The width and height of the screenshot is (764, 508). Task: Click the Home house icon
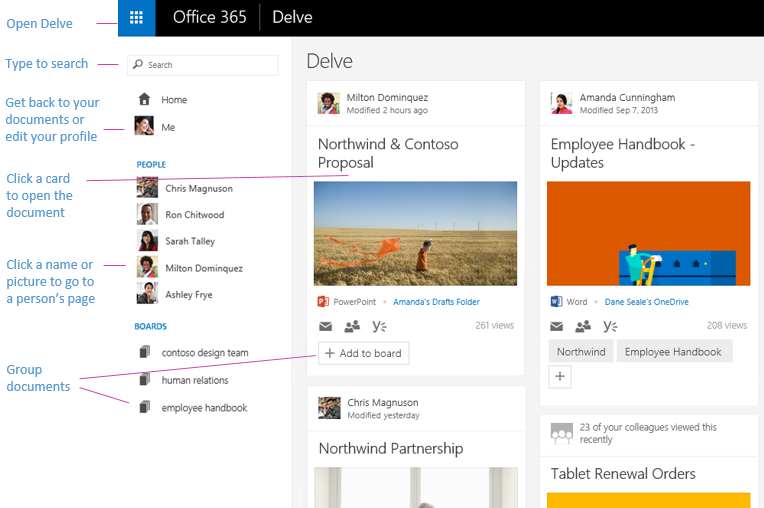pyautogui.click(x=144, y=99)
